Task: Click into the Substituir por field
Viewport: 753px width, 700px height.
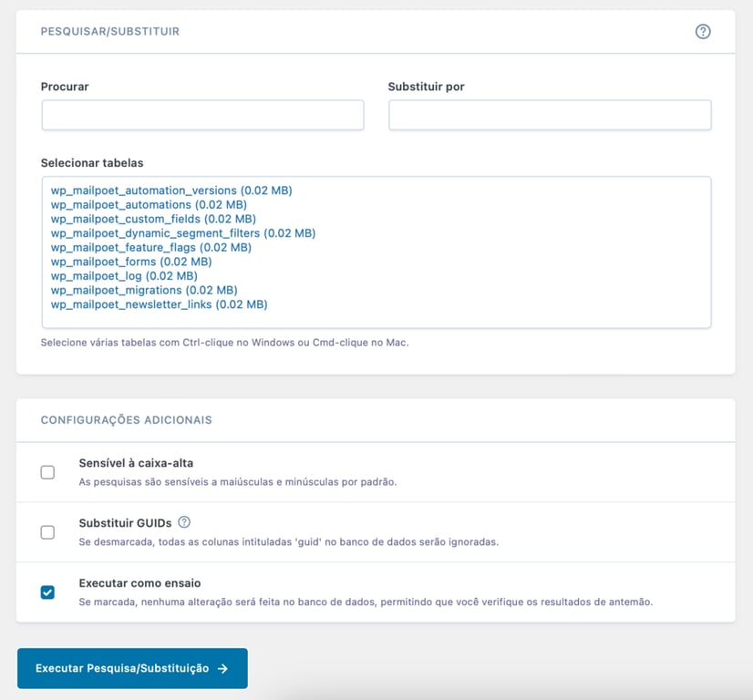Action: 550,114
